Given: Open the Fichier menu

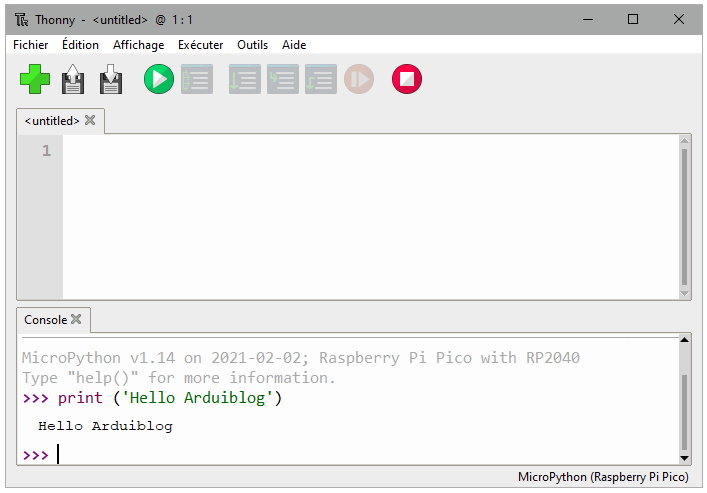Looking at the screenshot, I should tap(31, 45).
